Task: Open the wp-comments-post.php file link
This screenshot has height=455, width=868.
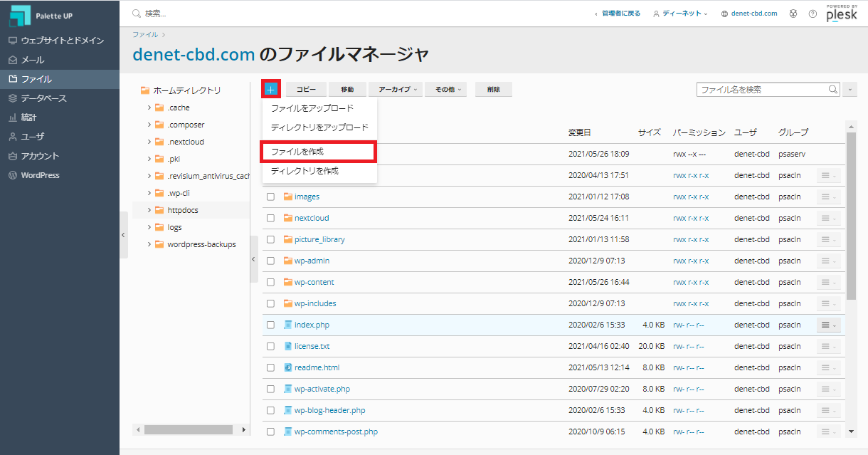Action: (336, 432)
